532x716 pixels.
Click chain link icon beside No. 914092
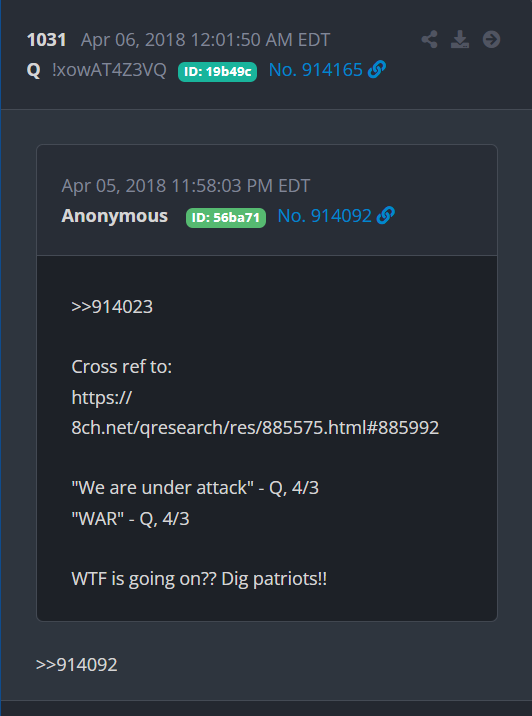click(386, 216)
